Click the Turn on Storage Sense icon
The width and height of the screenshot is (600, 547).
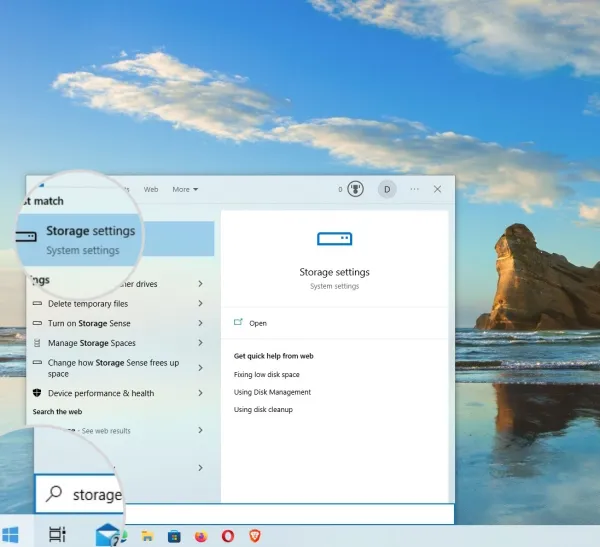click(37, 323)
